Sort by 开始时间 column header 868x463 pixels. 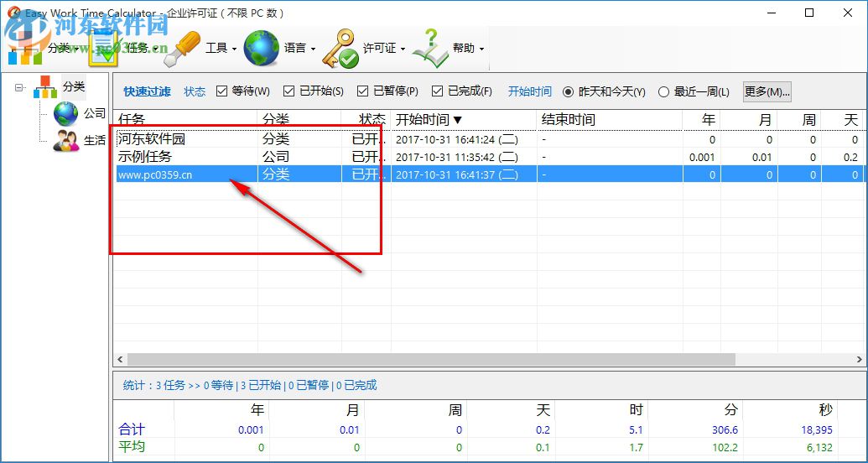click(464, 120)
